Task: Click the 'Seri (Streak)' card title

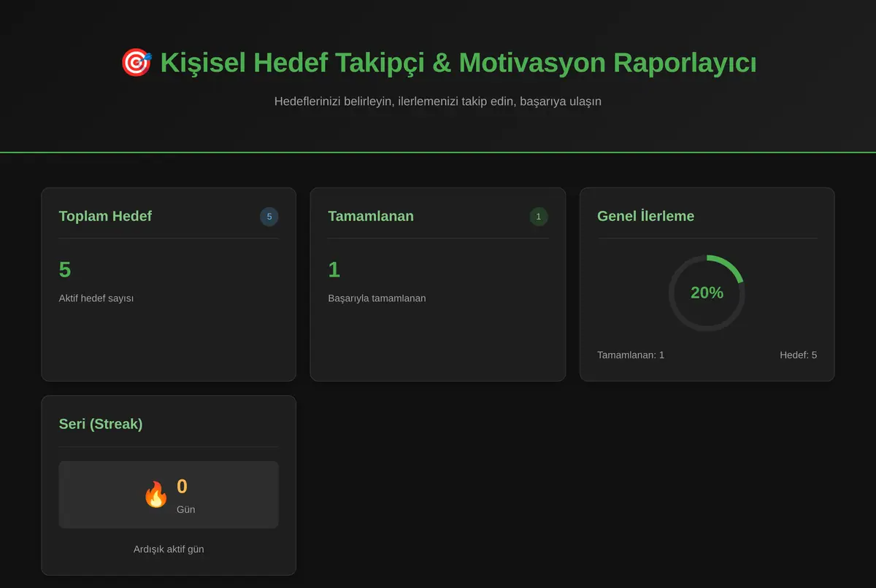Action: (x=101, y=424)
